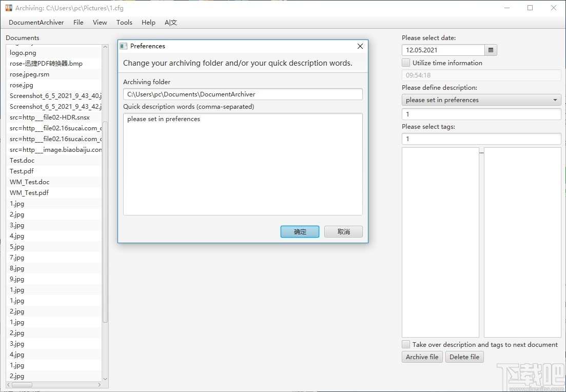Image resolution: width=566 pixels, height=392 pixels.
Task: Tick Take over description and tags checkbox
Action: tap(406, 344)
